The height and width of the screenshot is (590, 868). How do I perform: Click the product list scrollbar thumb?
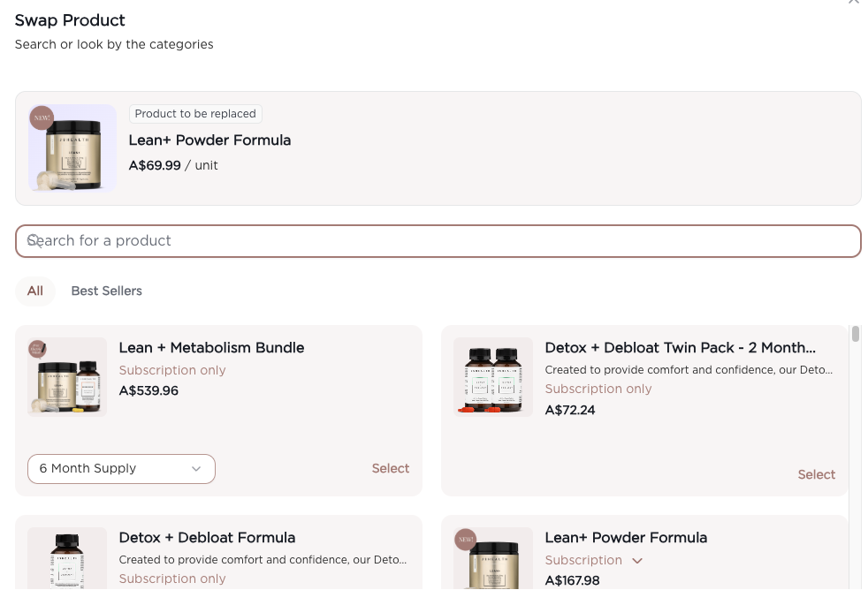(856, 334)
